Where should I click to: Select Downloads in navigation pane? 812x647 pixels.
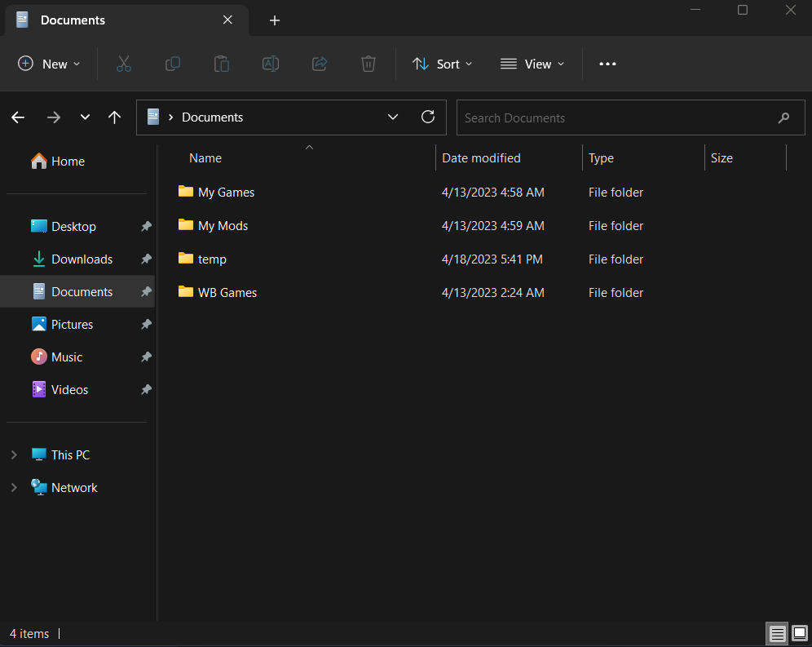coord(82,259)
